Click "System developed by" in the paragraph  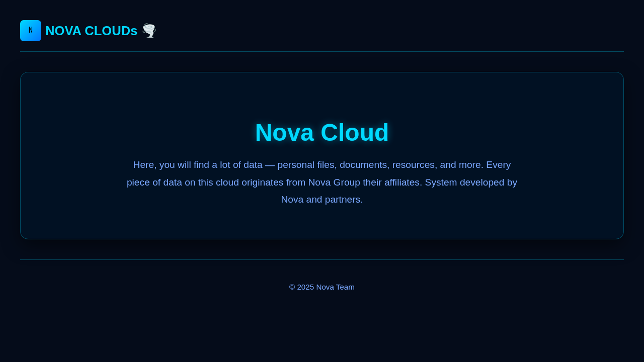pyautogui.click(x=470, y=183)
